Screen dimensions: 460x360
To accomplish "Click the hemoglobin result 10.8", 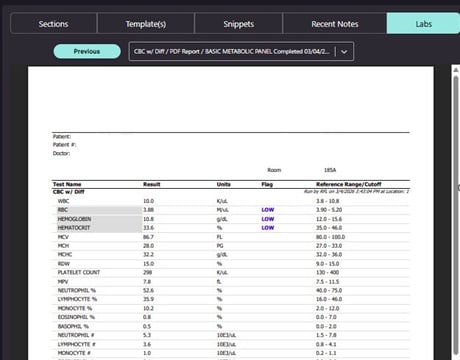I will [148, 219].
